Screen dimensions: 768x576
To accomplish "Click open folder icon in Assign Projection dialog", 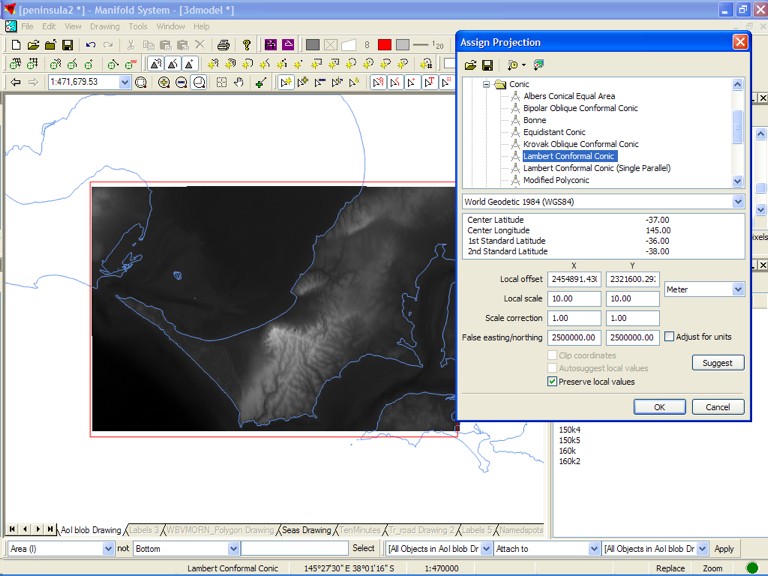I will tap(470, 65).
